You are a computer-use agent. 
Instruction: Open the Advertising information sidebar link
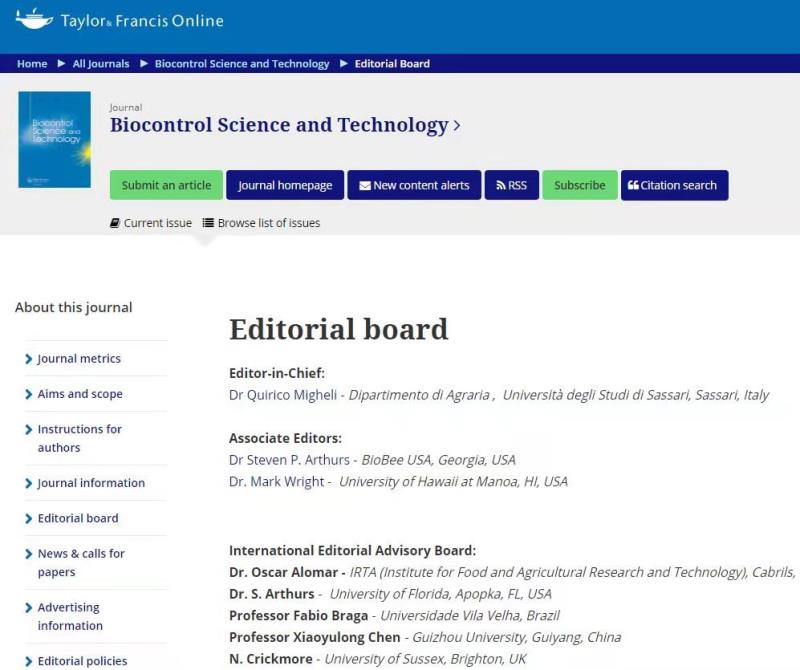point(70,616)
